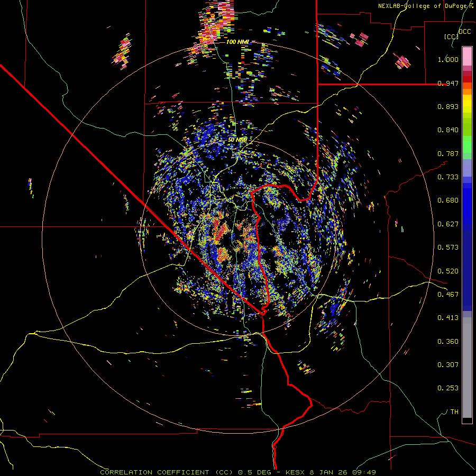Click the 8 JAN 26 date text
476x476 pixels.
(x=328, y=472)
